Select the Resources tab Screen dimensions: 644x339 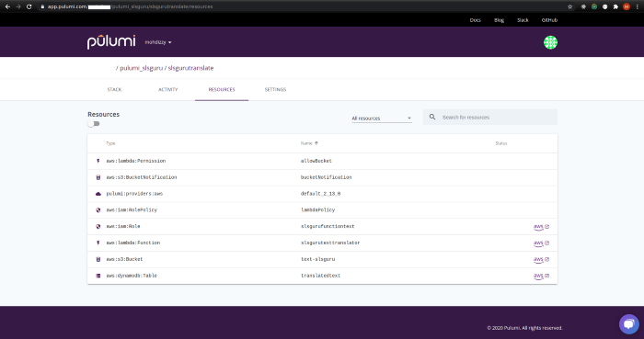(x=222, y=89)
